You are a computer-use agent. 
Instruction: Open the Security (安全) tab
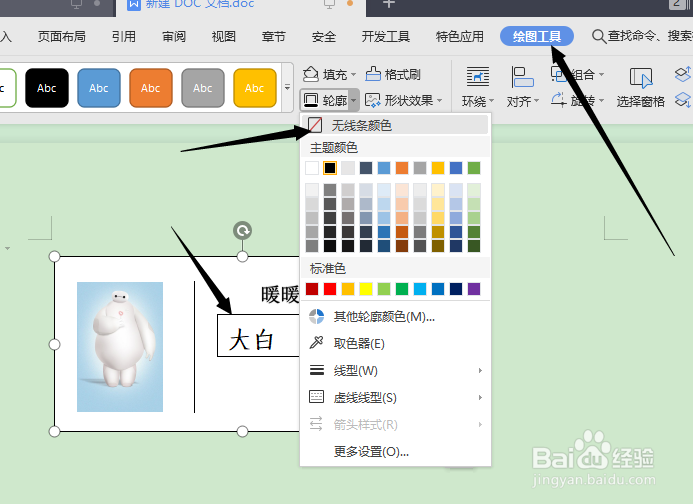[324, 36]
